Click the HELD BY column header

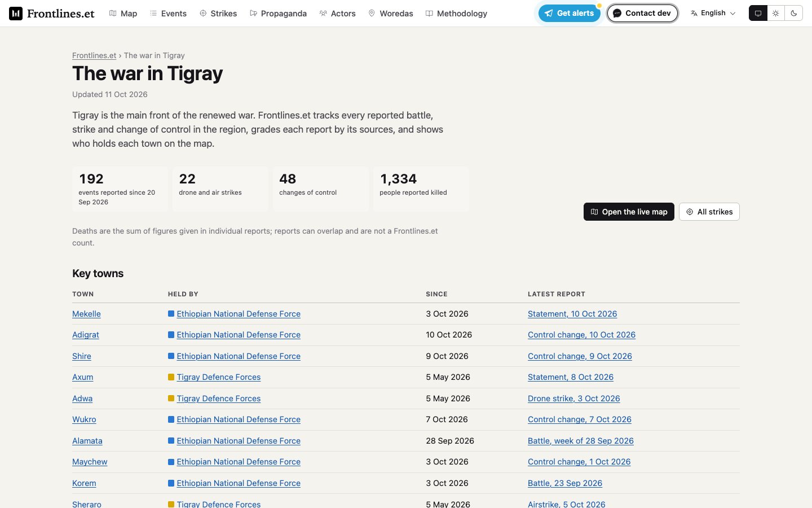tap(183, 294)
